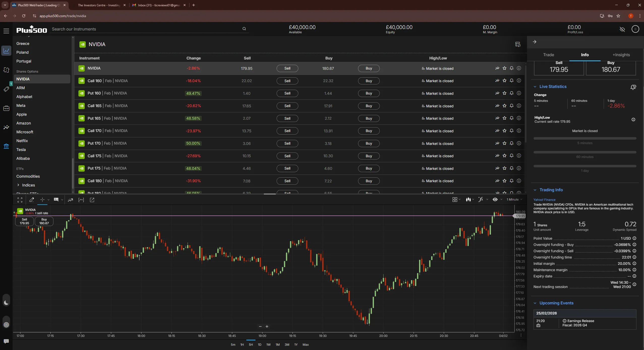Select the 5H chart range
Image resolution: width=644 pixels, height=350 pixels.
[x=251, y=344]
